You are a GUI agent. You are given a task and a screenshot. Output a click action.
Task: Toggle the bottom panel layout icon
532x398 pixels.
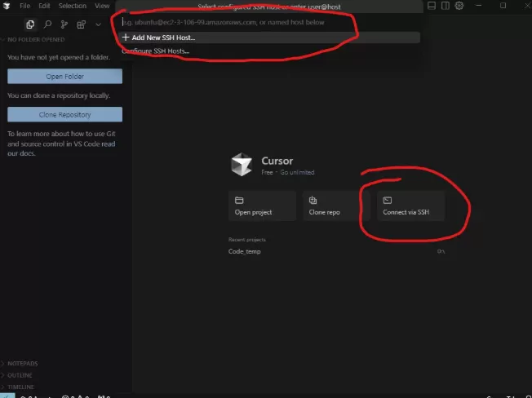pyautogui.click(x=432, y=6)
